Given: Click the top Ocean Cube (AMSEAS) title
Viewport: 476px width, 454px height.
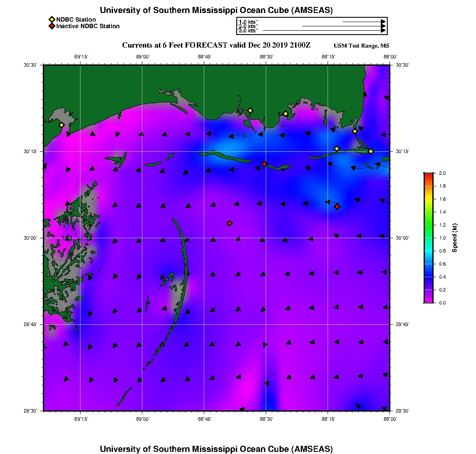Looking at the screenshot, I should pos(216,10).
